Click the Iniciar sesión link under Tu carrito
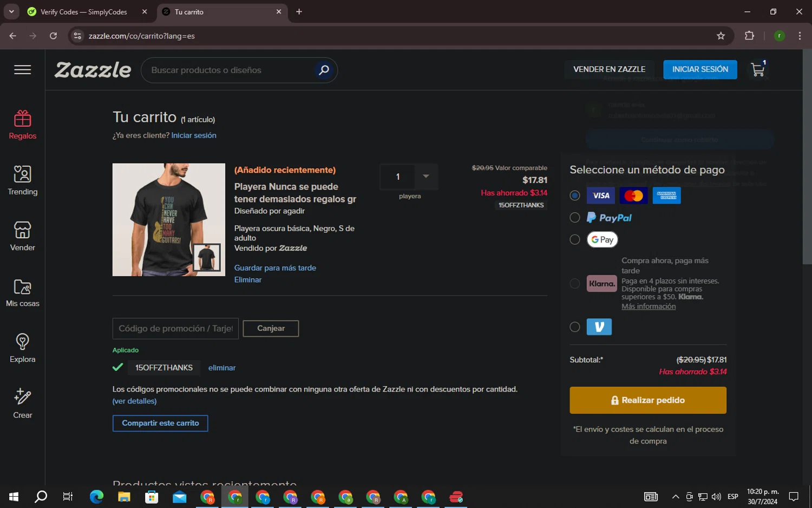Image resolution: width=812 pixels, height=508 pixels. pos(194,135)
